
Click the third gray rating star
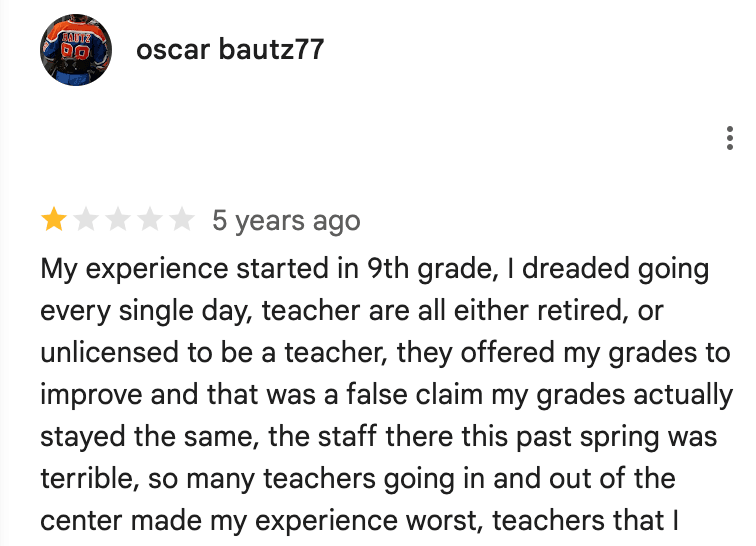[x=117, y=220]
